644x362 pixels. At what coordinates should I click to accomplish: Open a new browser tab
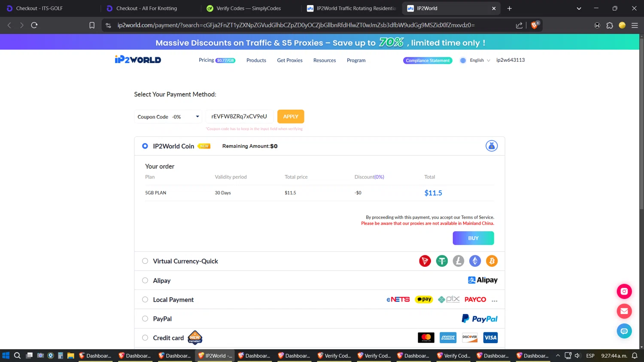tap(509, 8)
